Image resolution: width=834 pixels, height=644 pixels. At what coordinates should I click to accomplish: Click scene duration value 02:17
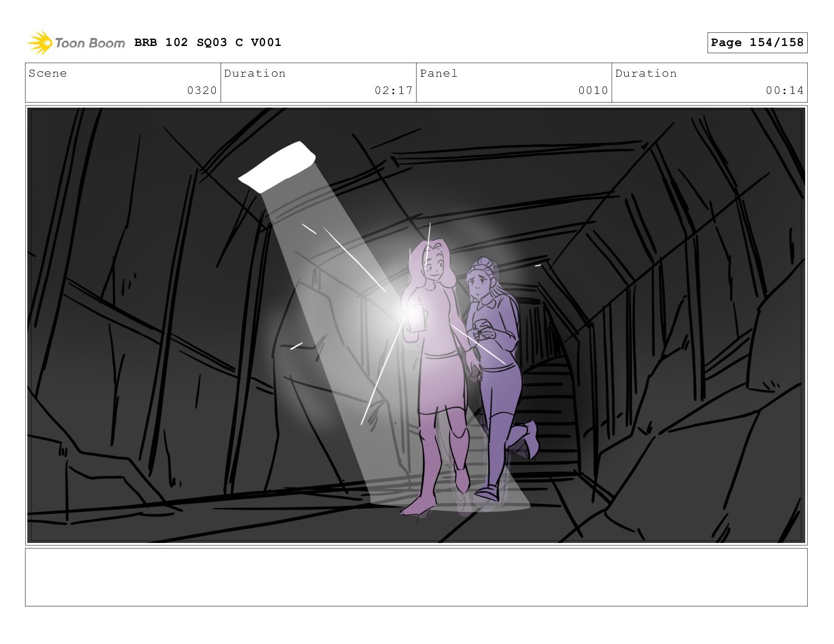point(394,90)
